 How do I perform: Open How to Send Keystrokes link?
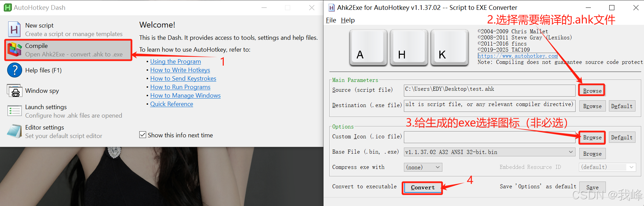pyautogui.click(x=183, y=79)
